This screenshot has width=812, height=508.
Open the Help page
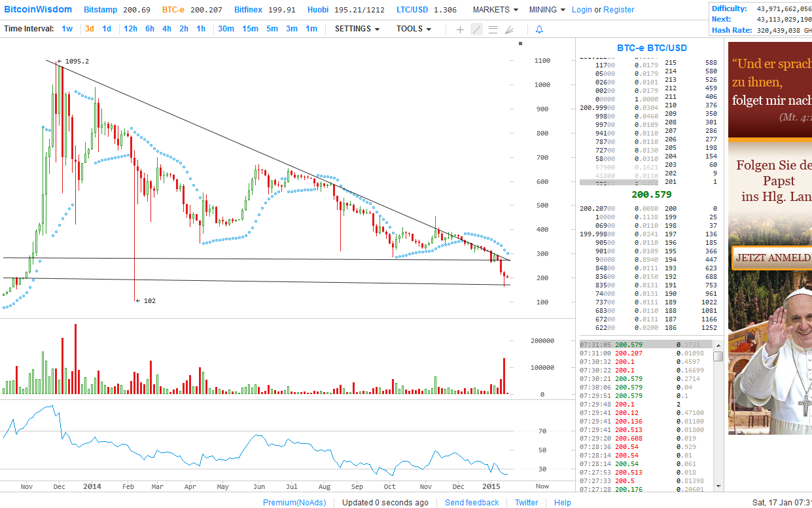coord(563,502)
